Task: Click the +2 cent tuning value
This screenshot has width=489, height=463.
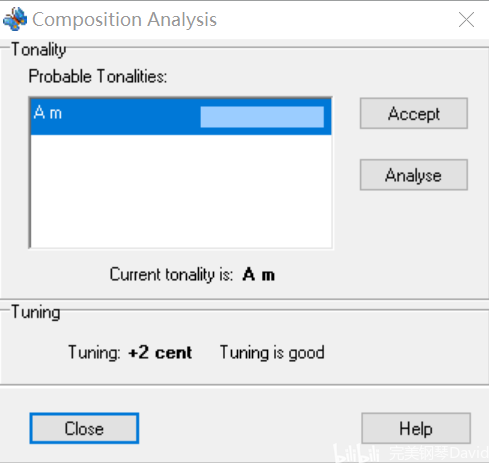Action: [160, 352]
